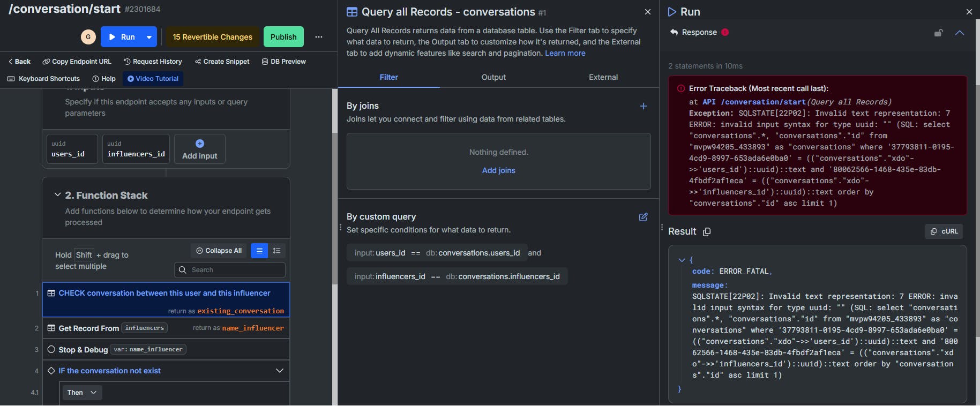Click the Publish button
Image resolution: width=980 pixels, height=406 pixels.
[x=283, y=37]
